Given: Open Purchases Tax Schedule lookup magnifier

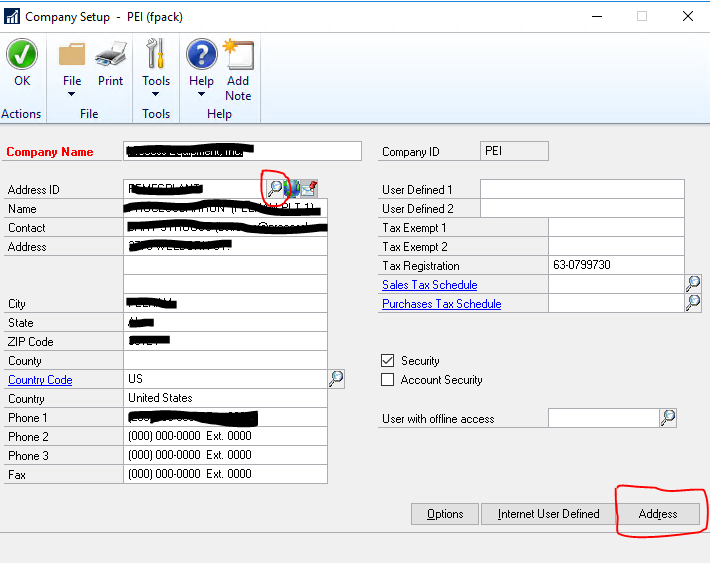Looking at the screenshot, I should click(693, 303).
